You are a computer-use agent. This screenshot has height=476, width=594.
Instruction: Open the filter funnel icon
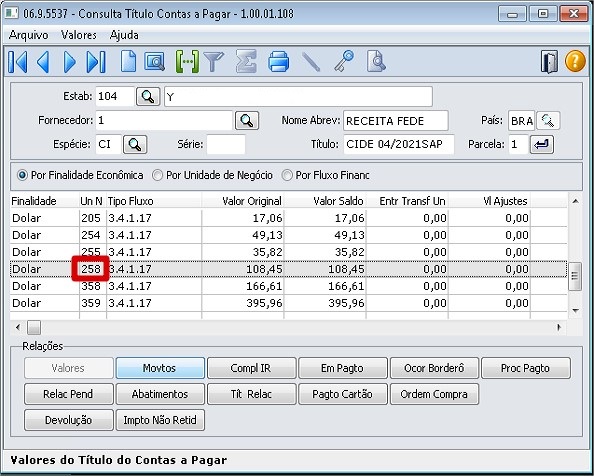tap(214, 62)
